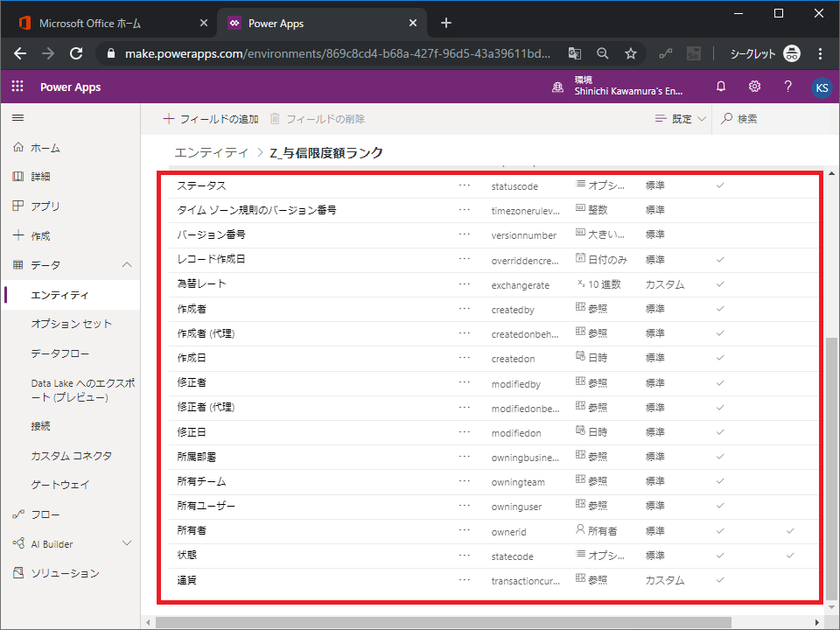Click the browser address bar URL
Screen dimensions: 840x630
pos(338,53)
